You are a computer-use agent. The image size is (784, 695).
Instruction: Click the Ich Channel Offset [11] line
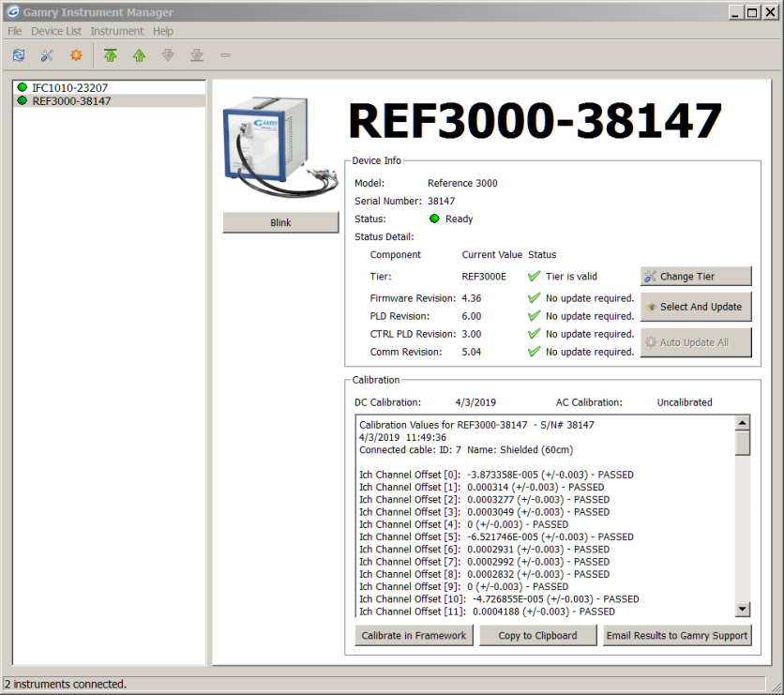pos(487,612)
